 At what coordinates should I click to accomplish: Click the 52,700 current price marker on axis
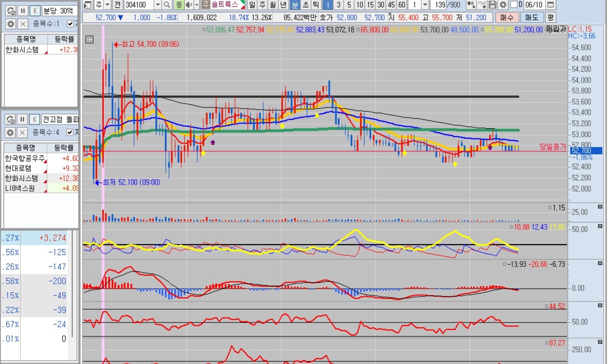tap(586, 151)
